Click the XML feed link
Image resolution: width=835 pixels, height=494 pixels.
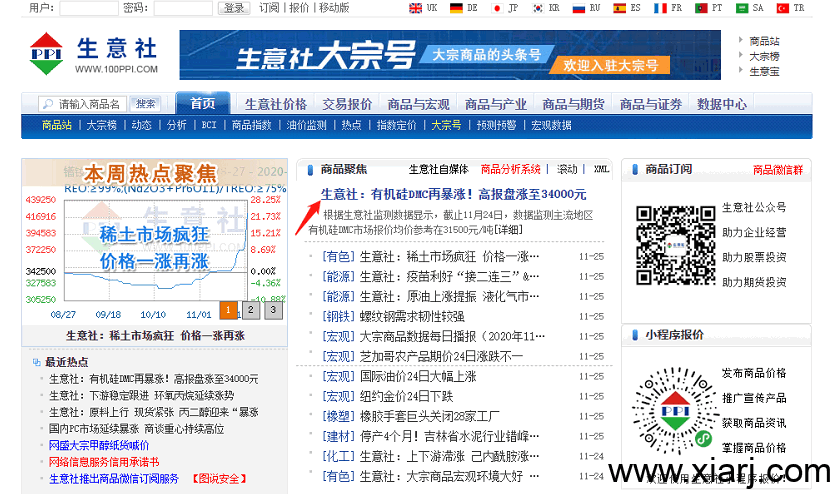(x=601, y=169)
